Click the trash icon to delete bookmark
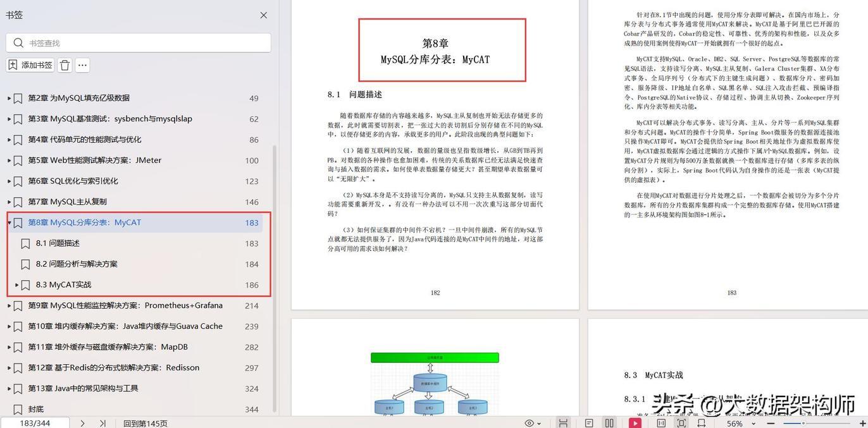The image size is (868, 428). 65,65
